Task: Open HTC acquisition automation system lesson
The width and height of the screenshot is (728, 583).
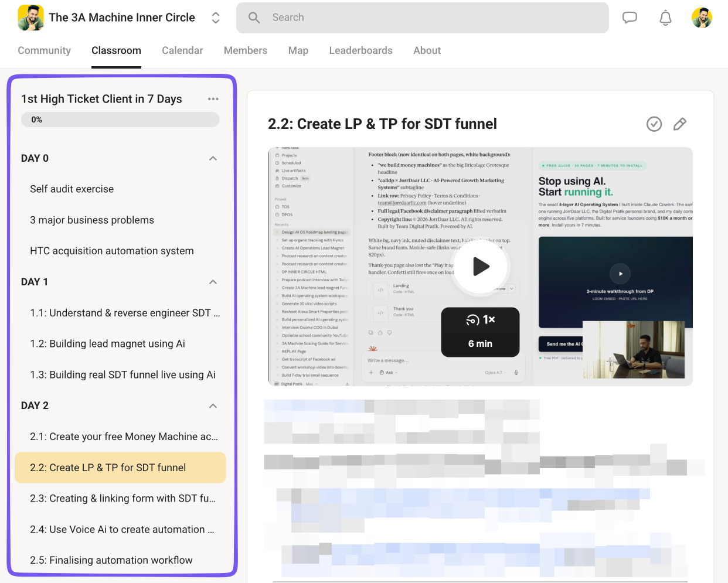Action: (120, 251)
